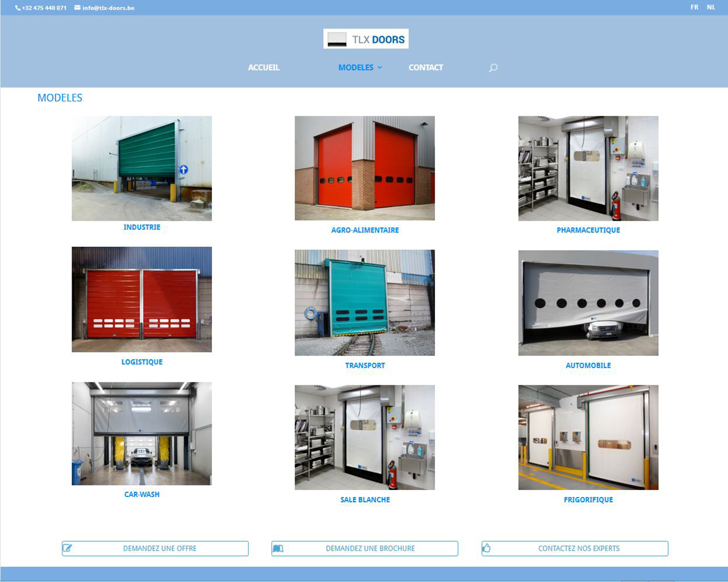Follow the FRIGORIFIQUE text link
The image size is (728, 582).
[588, 500]
